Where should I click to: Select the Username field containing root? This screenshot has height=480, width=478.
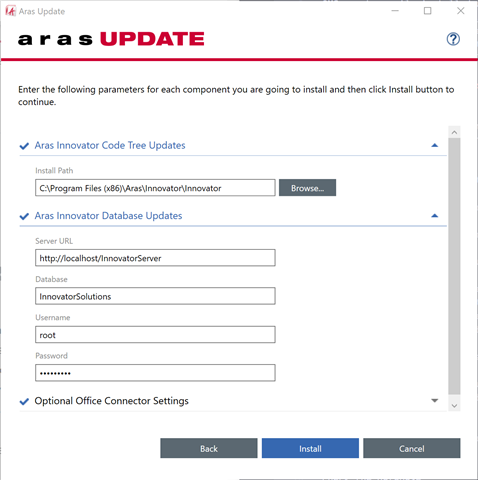pyautogui.click(x=155, y=334)
